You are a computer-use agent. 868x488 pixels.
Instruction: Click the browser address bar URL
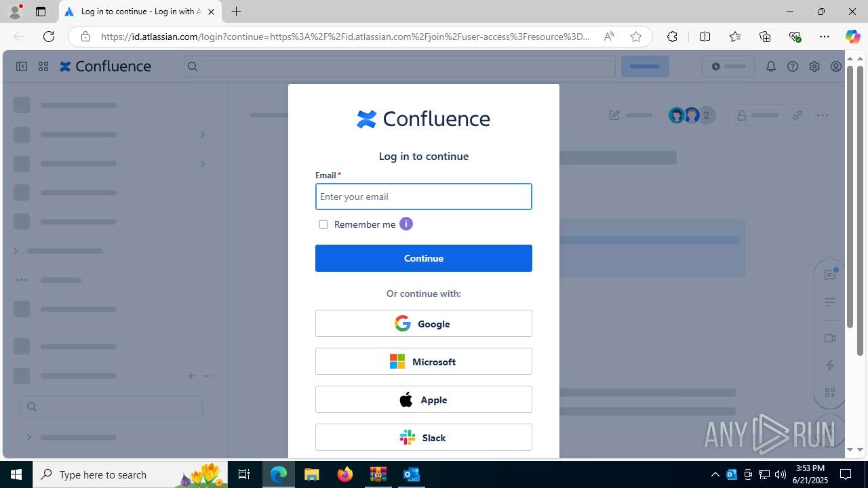pos(345,37)
